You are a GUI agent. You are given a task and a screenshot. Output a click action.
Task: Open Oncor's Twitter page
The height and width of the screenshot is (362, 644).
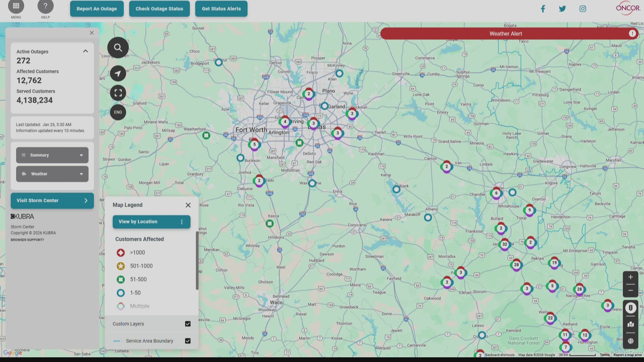point(562,8)
